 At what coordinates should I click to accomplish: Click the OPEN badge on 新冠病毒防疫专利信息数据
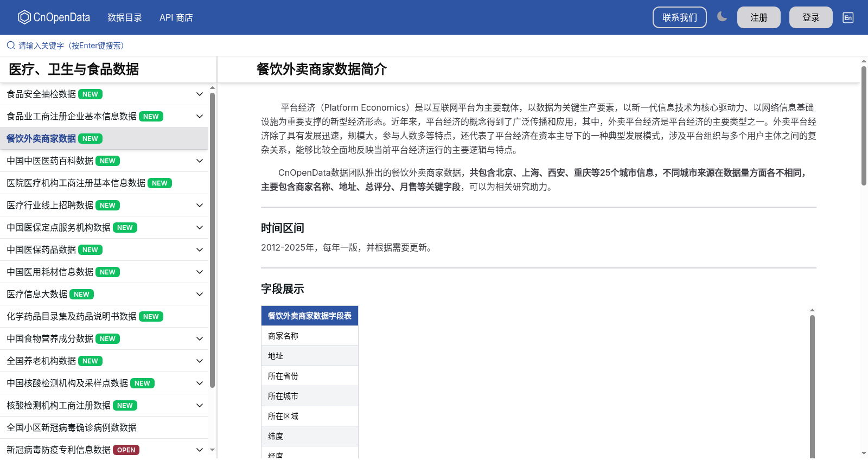[x=126, y=450]
